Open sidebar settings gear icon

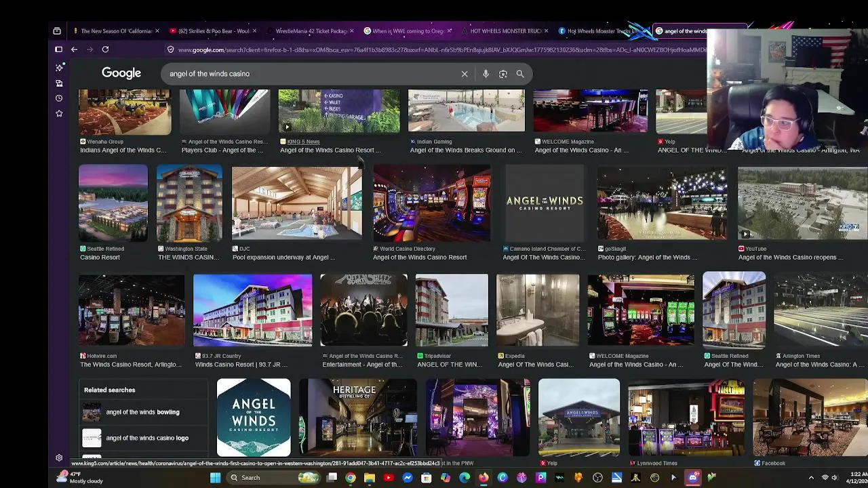[59, 458]
